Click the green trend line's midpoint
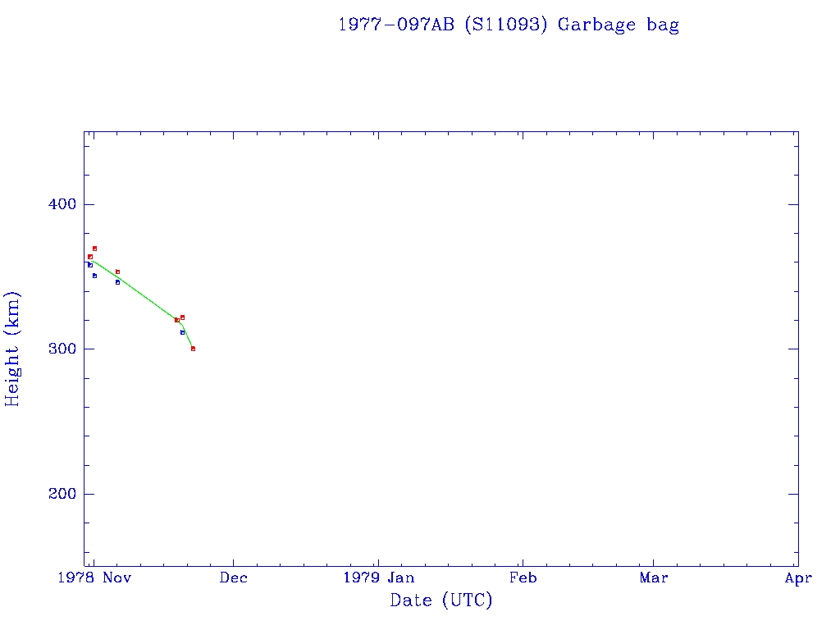This screenshot has height=630, width=840. point(139,297)
